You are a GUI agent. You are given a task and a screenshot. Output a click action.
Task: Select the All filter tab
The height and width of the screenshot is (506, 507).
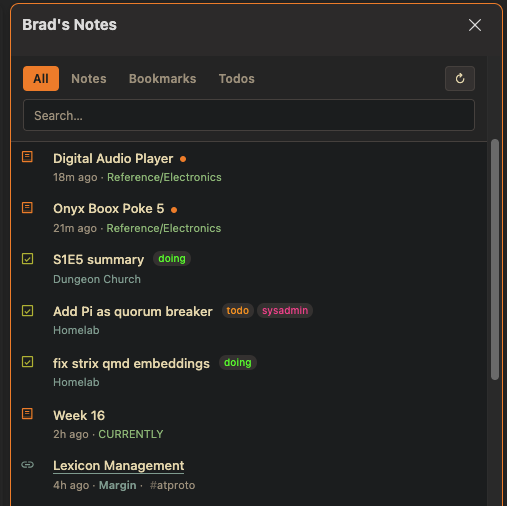pyautogui.click(x=41, y=79)
